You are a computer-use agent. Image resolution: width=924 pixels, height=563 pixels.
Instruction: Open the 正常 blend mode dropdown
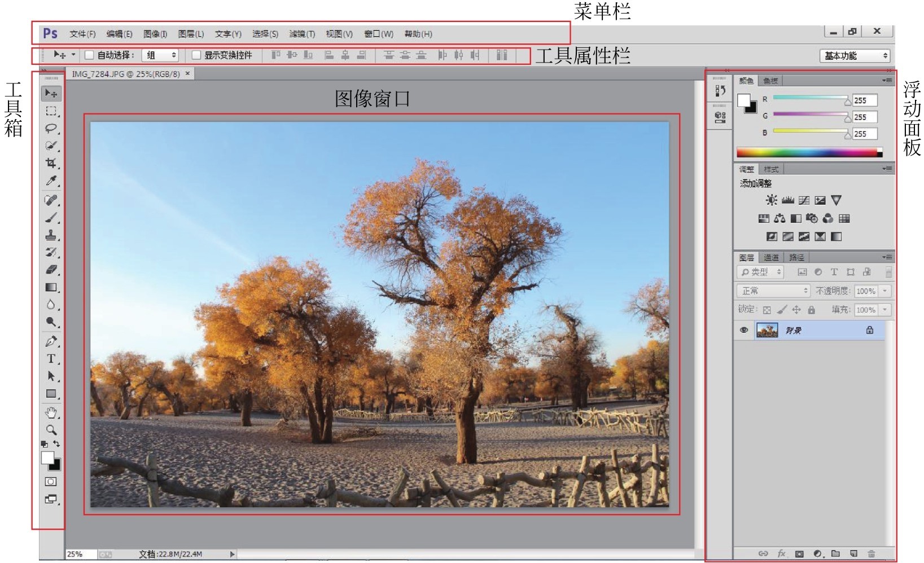(x=773, y=291)
